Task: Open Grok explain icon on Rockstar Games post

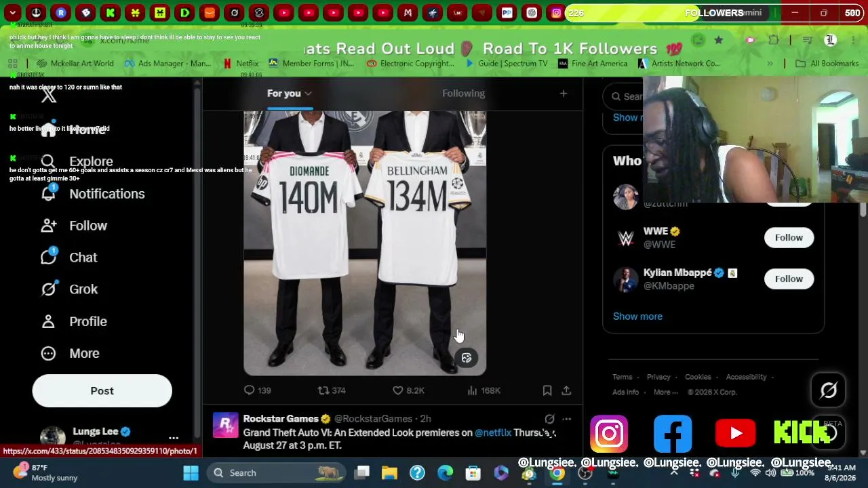Action: click(549, 419)
